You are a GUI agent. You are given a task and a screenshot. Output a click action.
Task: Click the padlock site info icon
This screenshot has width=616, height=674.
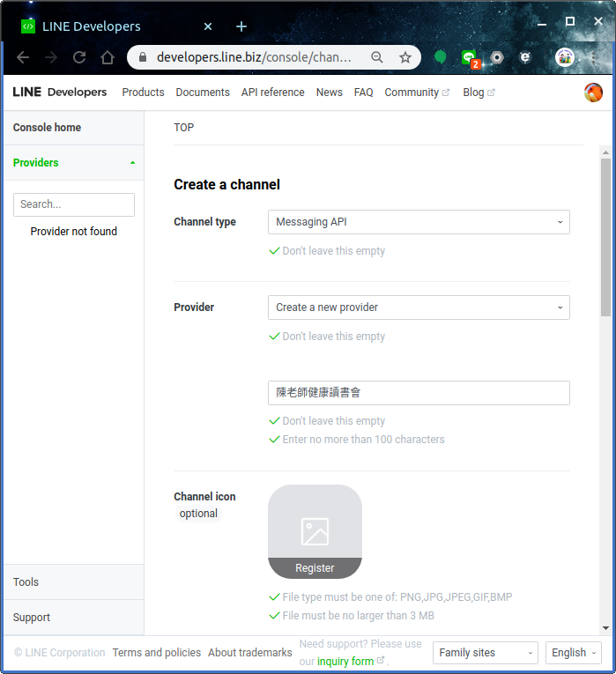143,57
